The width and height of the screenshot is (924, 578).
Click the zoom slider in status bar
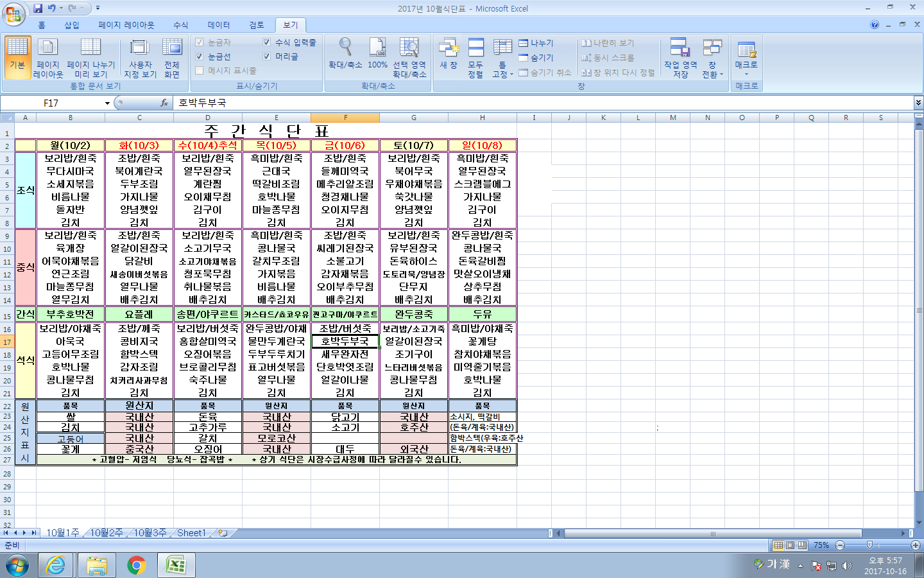[x=869, y=545]
